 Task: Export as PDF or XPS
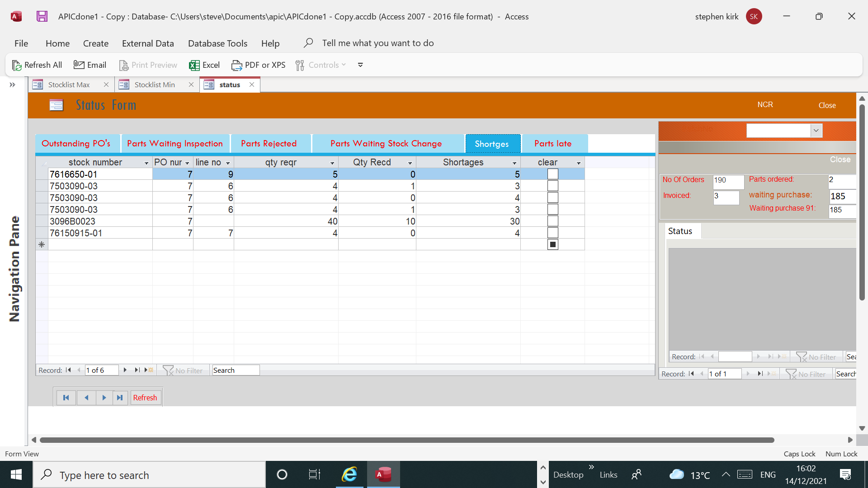point(259,65)
